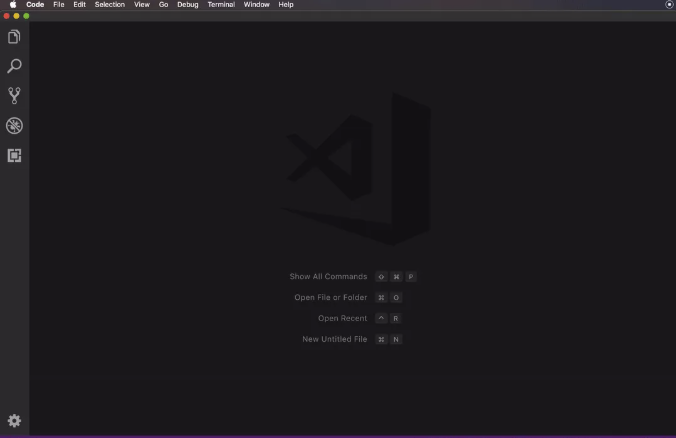Click the P key hint for Show All Commands
Viewport: 676px width, 438px height.
pos(411,277)
